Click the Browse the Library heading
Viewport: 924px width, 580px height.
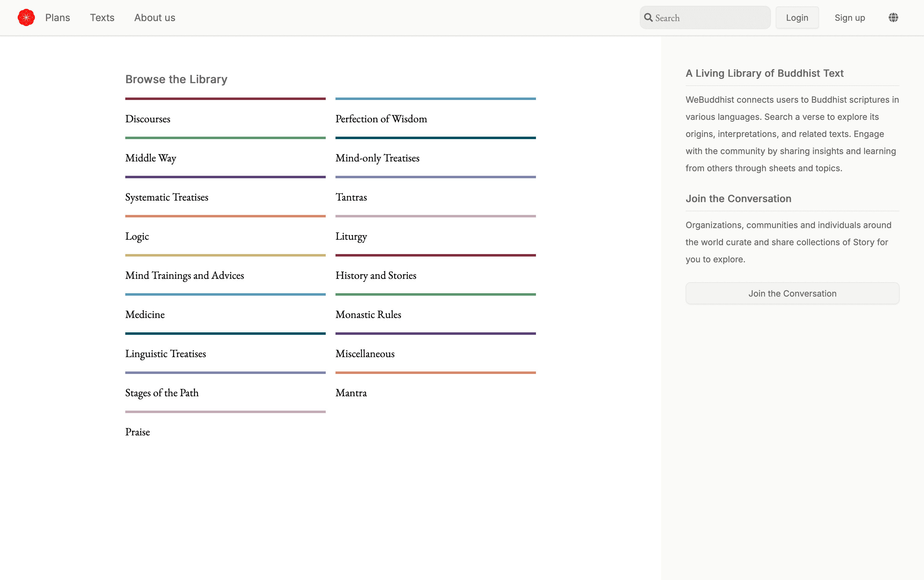pos(176,79)
